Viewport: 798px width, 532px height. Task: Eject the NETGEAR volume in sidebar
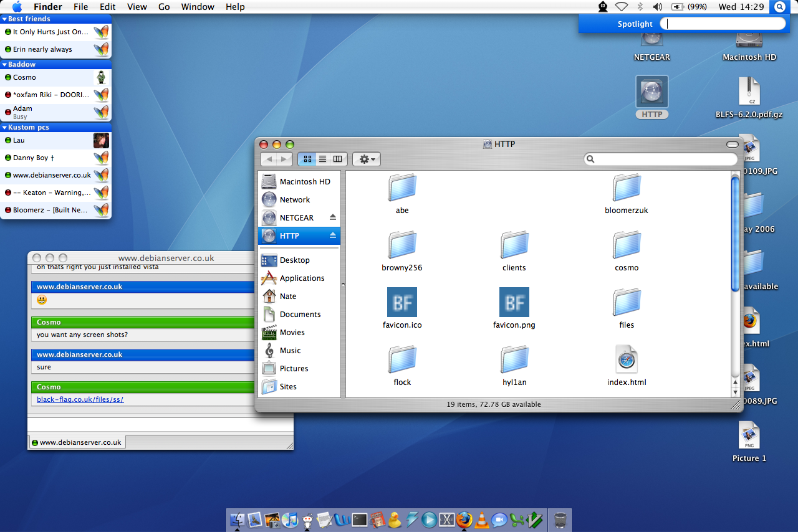[333, 217]
